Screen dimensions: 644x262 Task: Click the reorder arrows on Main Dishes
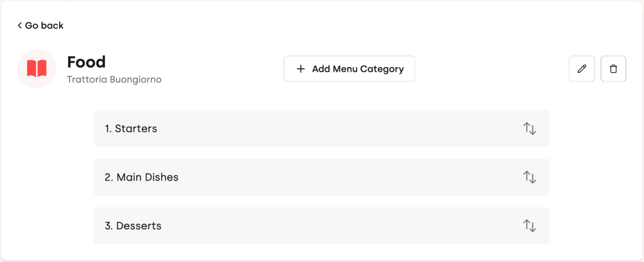click(529, 177)
